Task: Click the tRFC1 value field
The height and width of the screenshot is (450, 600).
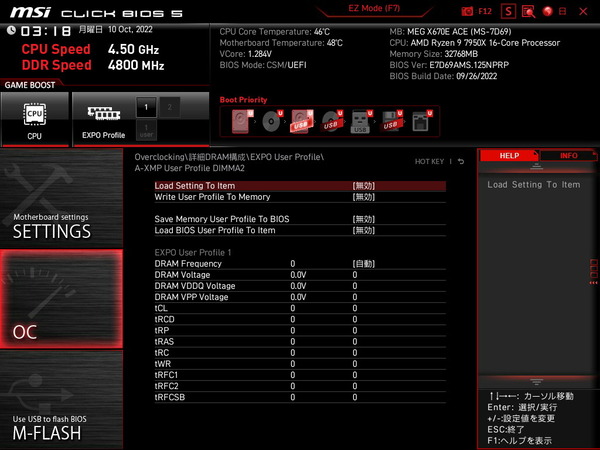Action: click(355, 375)
